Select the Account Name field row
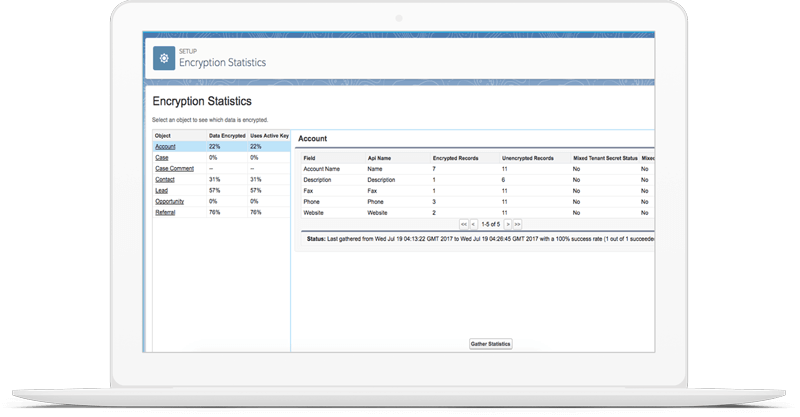The height and width of the screenshot is (417, 800). [x=323, y=169]
